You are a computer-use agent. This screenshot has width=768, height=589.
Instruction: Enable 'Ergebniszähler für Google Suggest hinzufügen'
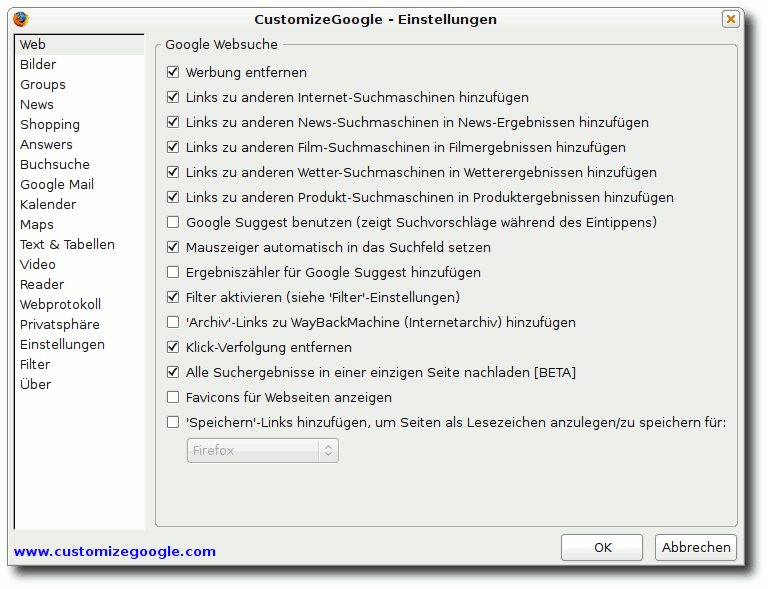point(173,272)
